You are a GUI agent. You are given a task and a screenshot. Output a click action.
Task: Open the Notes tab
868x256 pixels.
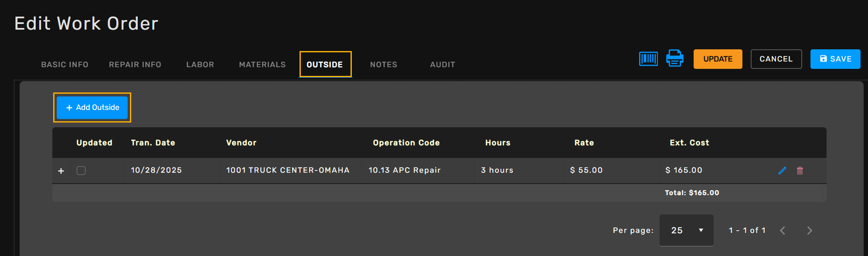[x=384, y=65]
